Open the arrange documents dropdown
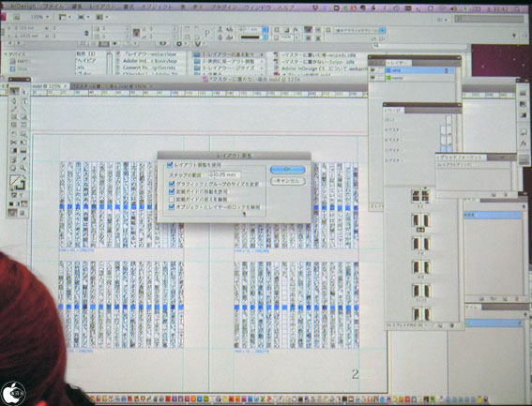 [x=101, y=17]
